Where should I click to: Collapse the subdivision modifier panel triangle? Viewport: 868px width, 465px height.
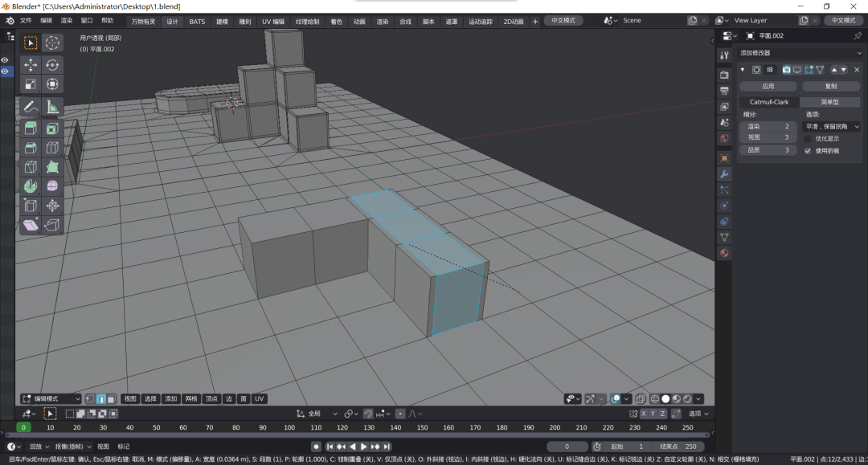point(743,70)
